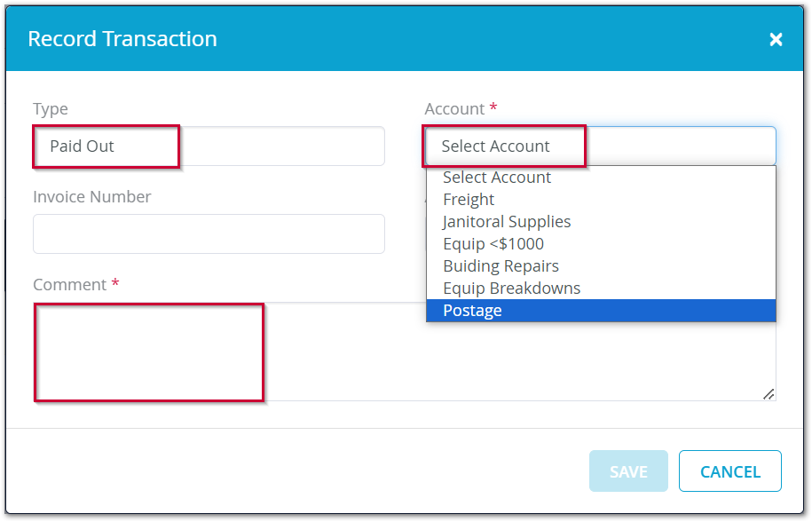Pick the Equip Breakdowns account option
812x522 pixels.
coord(511,289)
